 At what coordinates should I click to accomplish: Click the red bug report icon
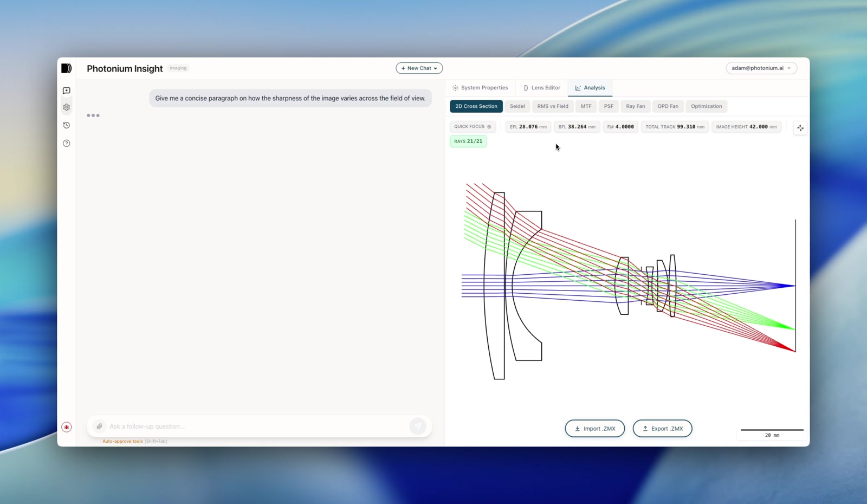coord(67,427)
